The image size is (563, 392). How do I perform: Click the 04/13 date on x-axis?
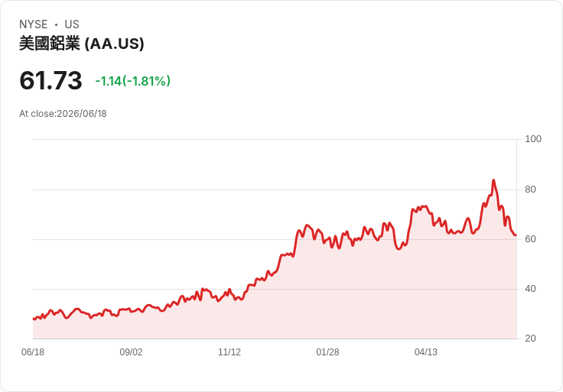(426, 352)
